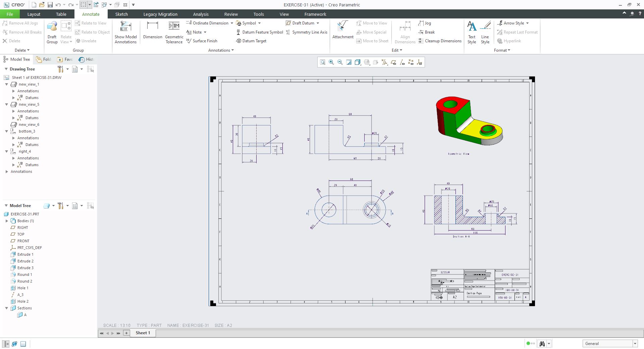
Task: Open the Symbol dropdown arrow
Action: pyautogui.click(x=259, y=23)
